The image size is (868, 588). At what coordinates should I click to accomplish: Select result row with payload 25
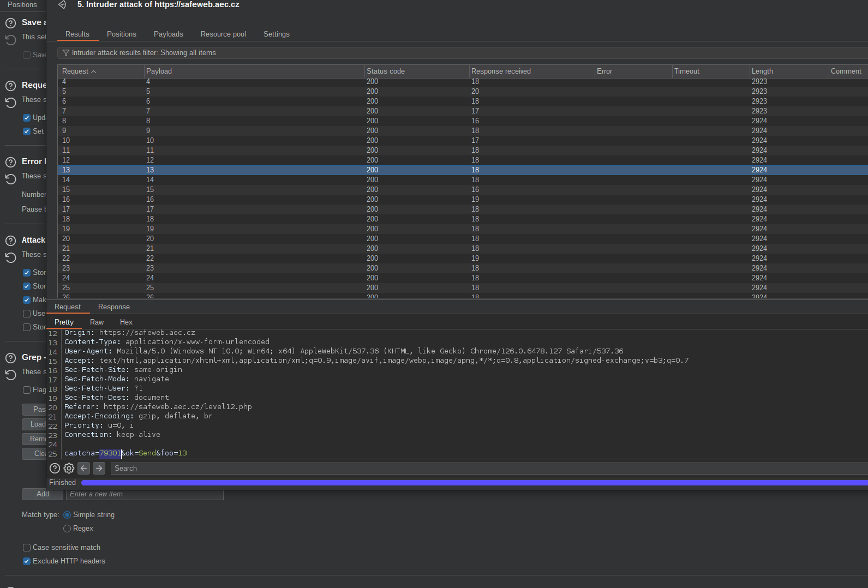(463, 288)
